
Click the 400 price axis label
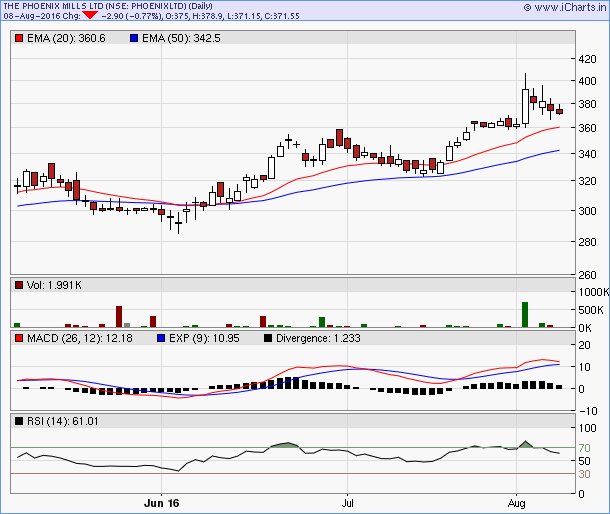click(x=587, y=81)
